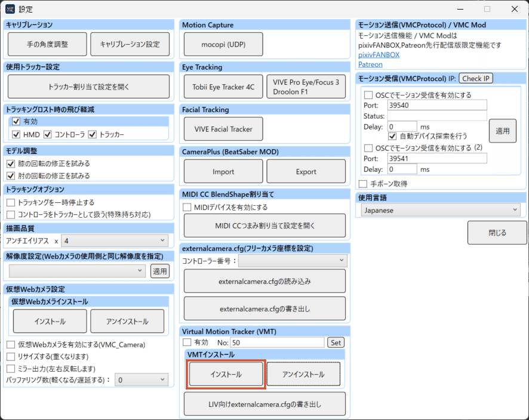Open 手の角度調整 hand angle adjustment

point(47,44)
